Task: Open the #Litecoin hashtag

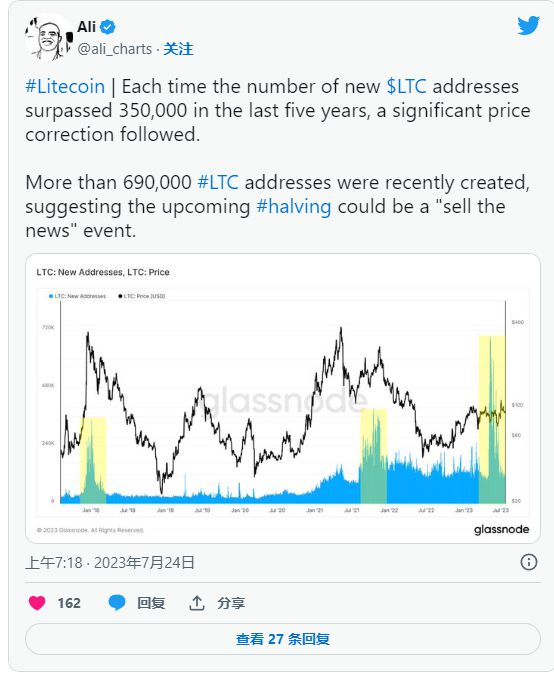Action: tap(65, 86)
